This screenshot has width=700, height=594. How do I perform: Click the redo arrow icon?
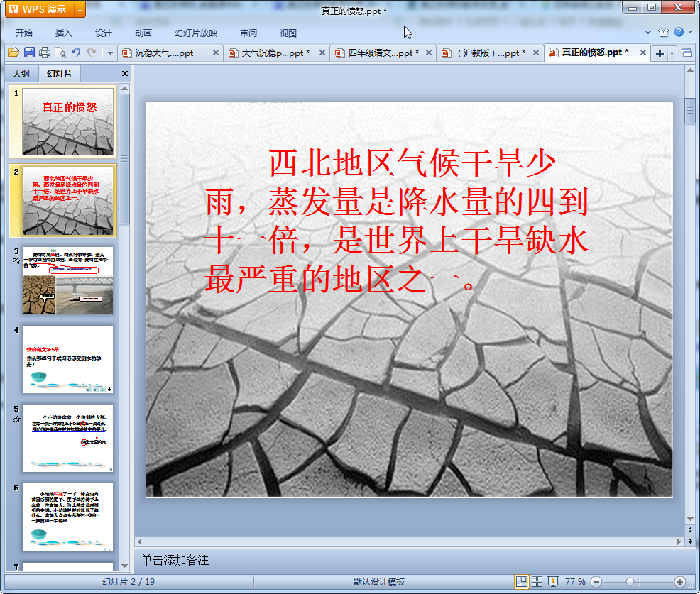(92, 53)
